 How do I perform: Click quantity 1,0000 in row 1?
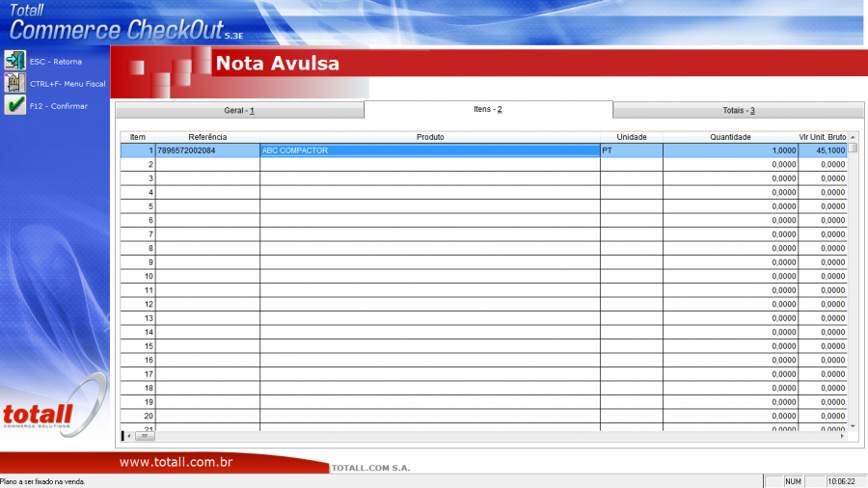730,150
